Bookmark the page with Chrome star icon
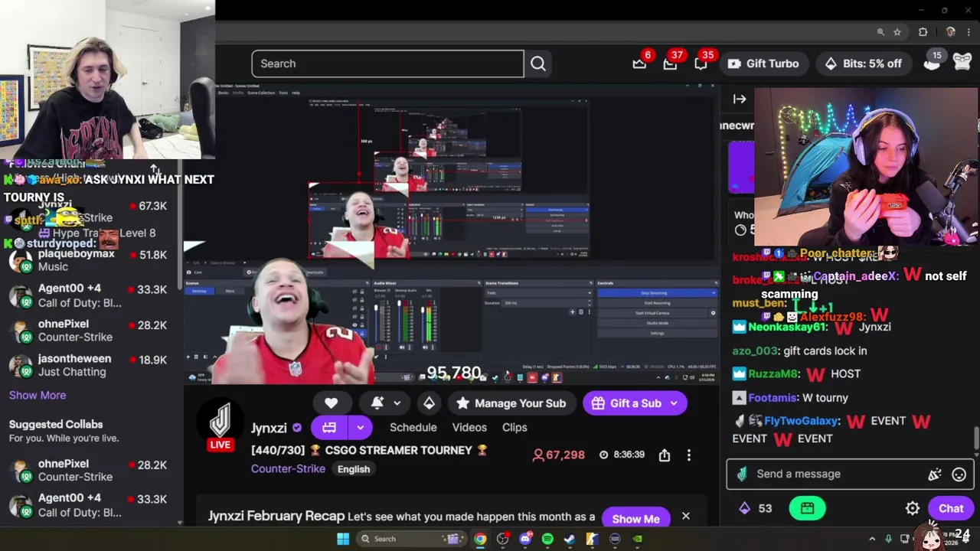This screenshot has height=551, width=980. click(x=897, y=32)
